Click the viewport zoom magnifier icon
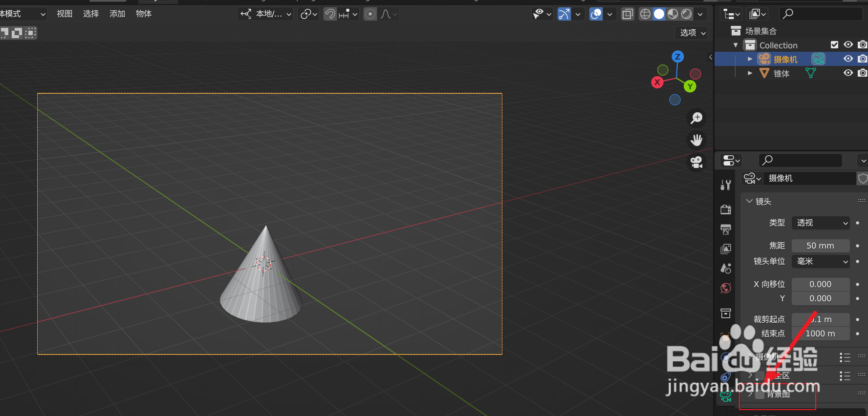 [x=696, y=118]
